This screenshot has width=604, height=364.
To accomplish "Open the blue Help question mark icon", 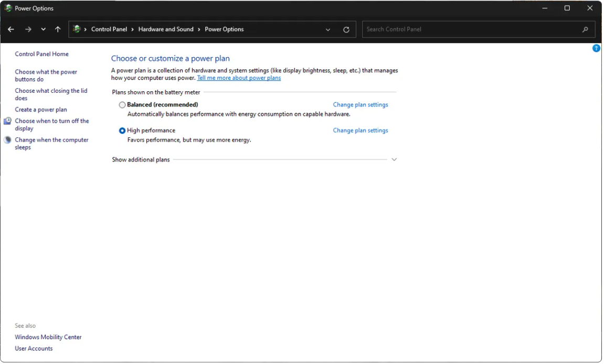I will [x=596, y=48].
